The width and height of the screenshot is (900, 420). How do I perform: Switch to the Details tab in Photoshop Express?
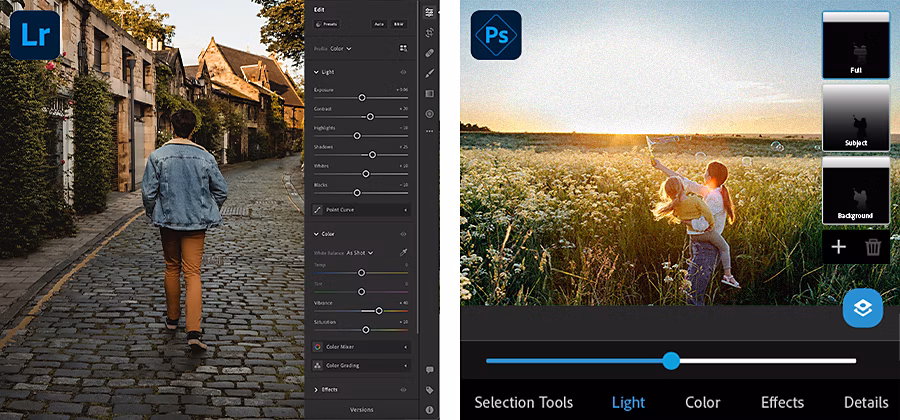point(866,402)
